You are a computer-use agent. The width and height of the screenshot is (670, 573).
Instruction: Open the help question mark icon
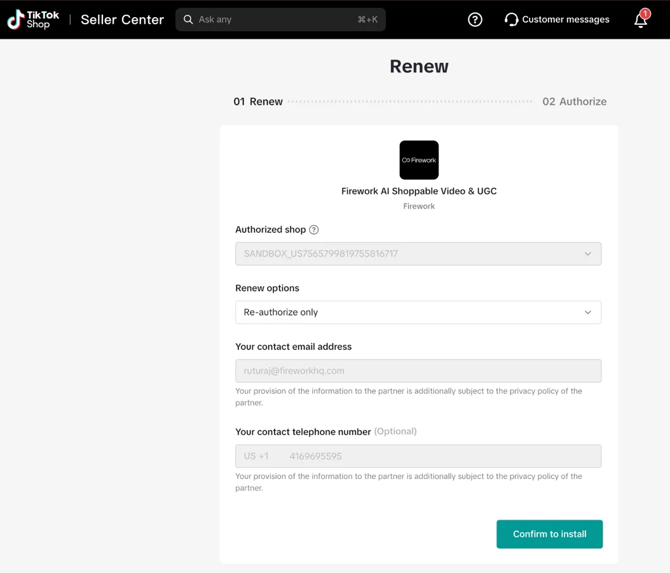coord(475,19)
